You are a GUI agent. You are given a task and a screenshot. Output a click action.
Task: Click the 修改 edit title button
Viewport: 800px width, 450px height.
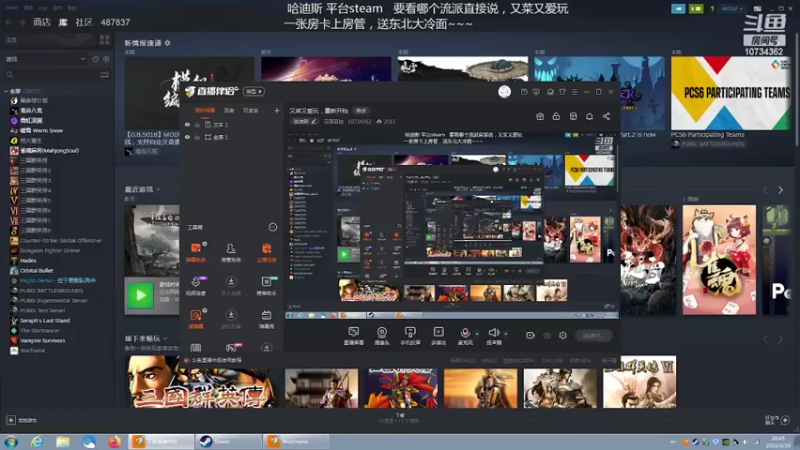(x=361, y=111)
